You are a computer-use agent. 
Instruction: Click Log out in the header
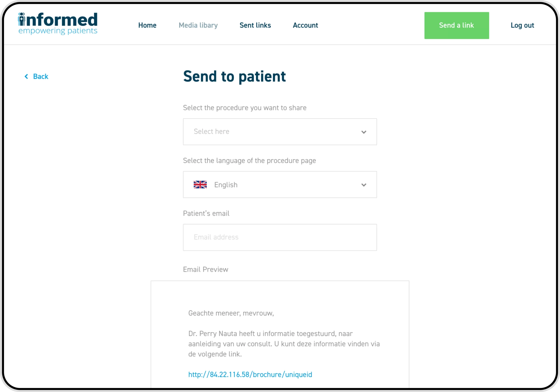click(522, 25)
